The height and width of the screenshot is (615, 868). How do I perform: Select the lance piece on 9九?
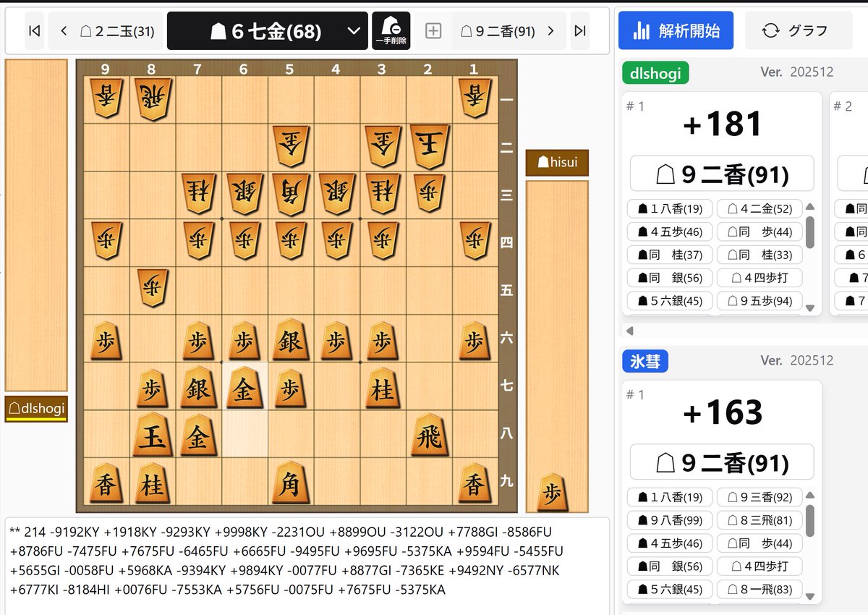click(106, 482)
